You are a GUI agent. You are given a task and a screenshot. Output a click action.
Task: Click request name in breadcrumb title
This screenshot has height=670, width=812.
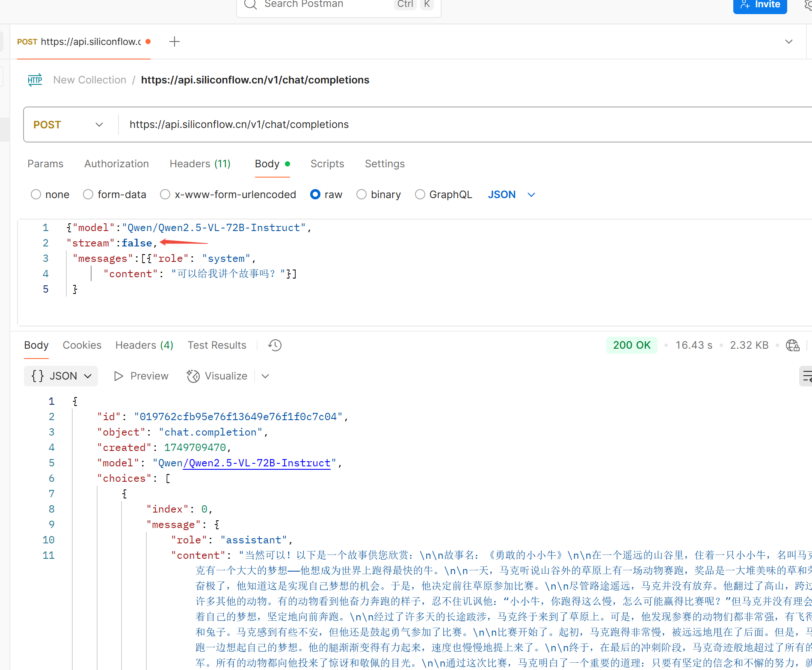(255, 80)
